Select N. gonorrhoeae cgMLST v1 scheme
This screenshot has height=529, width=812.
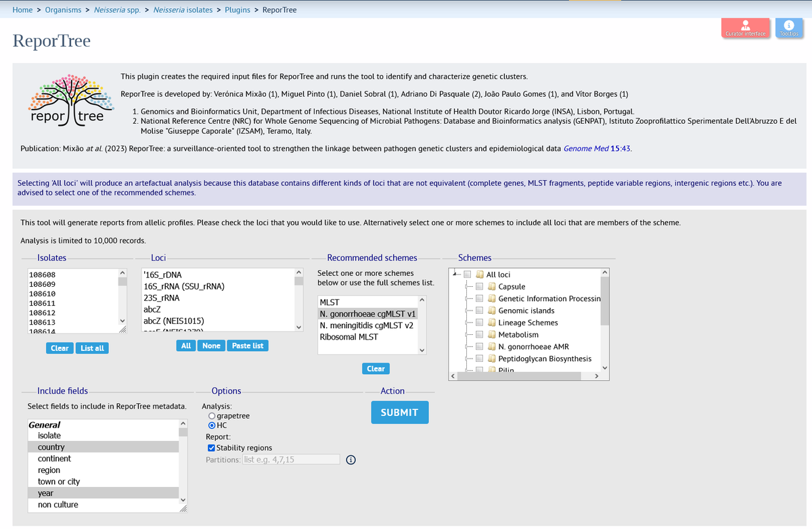368,314
